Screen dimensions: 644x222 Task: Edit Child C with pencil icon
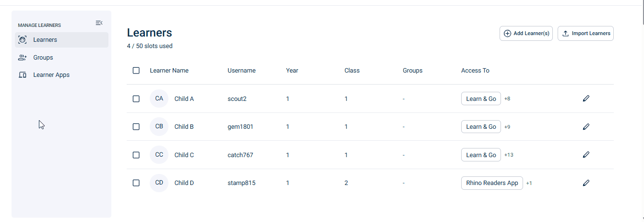(586, 155)
